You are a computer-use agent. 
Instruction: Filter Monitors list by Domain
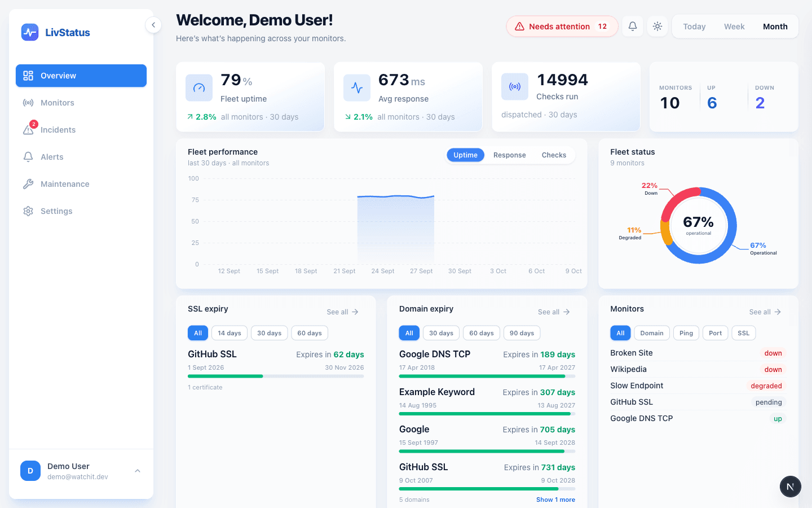(652, 333)
